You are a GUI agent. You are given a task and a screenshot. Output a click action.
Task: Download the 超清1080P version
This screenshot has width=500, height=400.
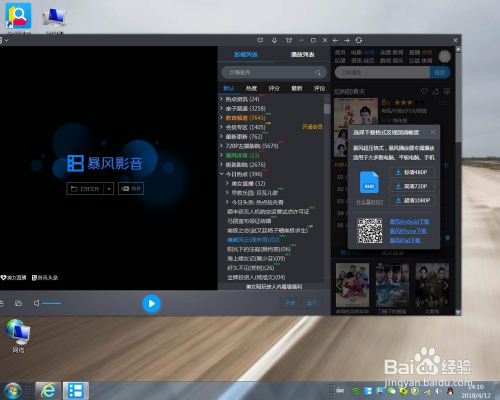pos(412,200)
